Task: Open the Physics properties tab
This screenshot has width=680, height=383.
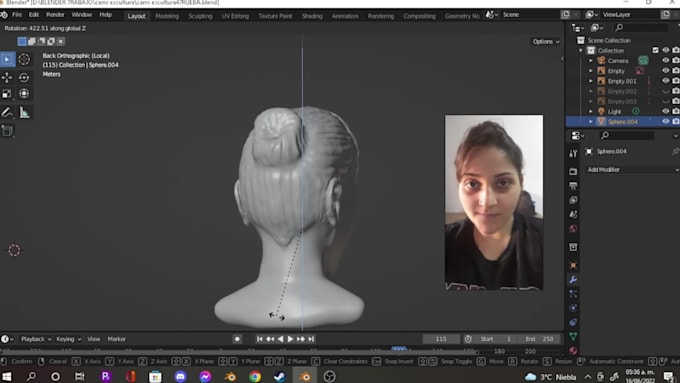Action: (x=573, y=308)
